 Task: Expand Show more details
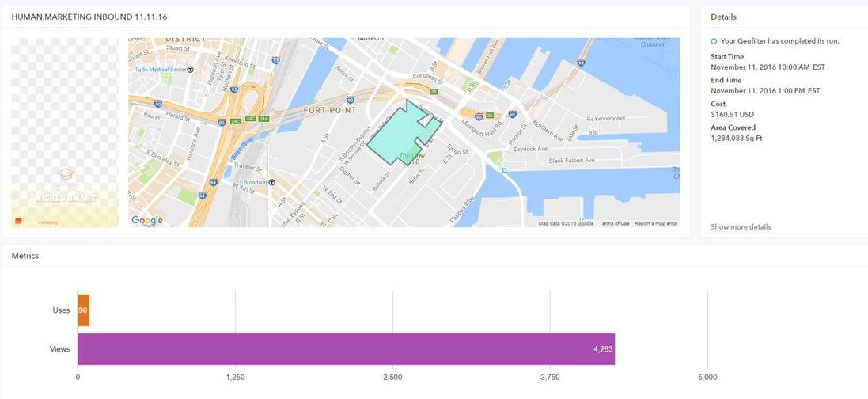point(740,226)
